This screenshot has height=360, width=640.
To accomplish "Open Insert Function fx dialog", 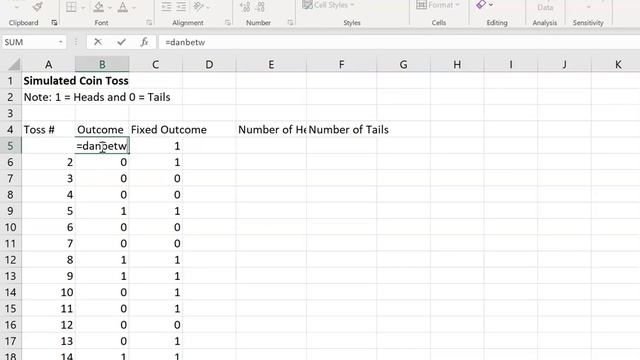I will pos(144,42).
